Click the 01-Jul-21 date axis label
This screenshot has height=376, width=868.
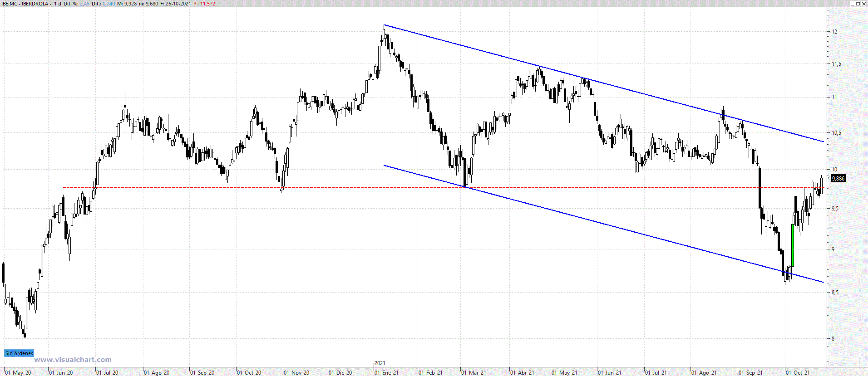(x=656, y=372)
